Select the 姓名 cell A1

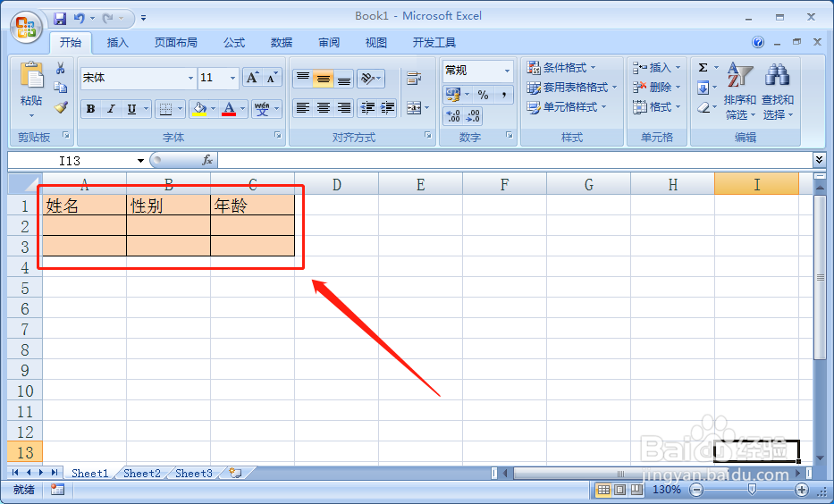click(84, 206)
